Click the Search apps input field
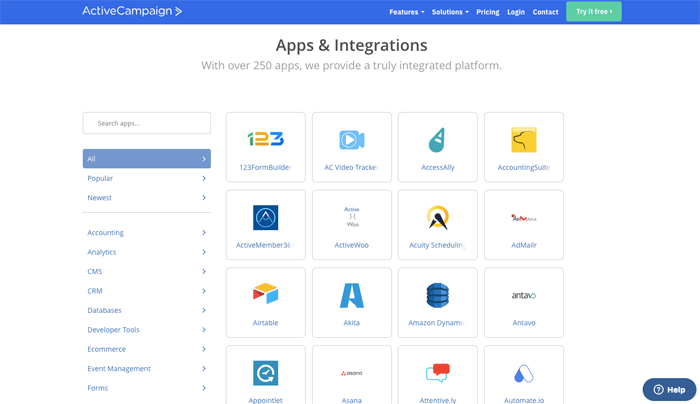 coord(147,123)
